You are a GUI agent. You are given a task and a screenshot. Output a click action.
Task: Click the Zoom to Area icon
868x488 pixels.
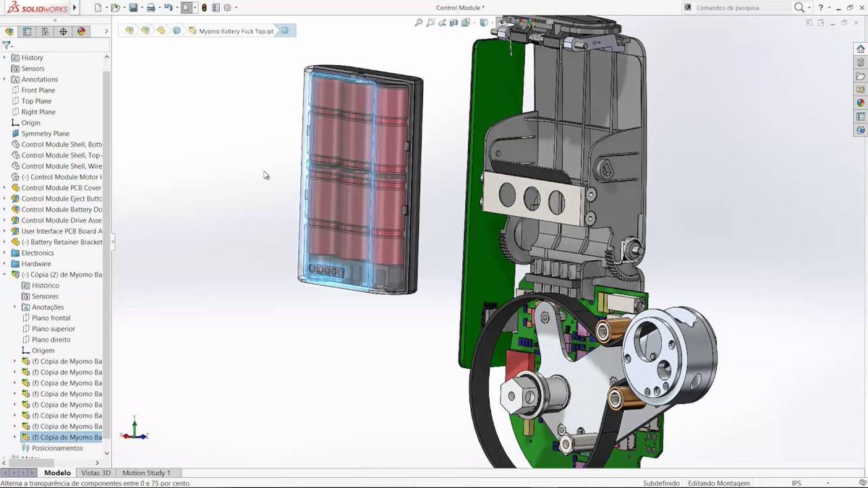coord(430,23)
